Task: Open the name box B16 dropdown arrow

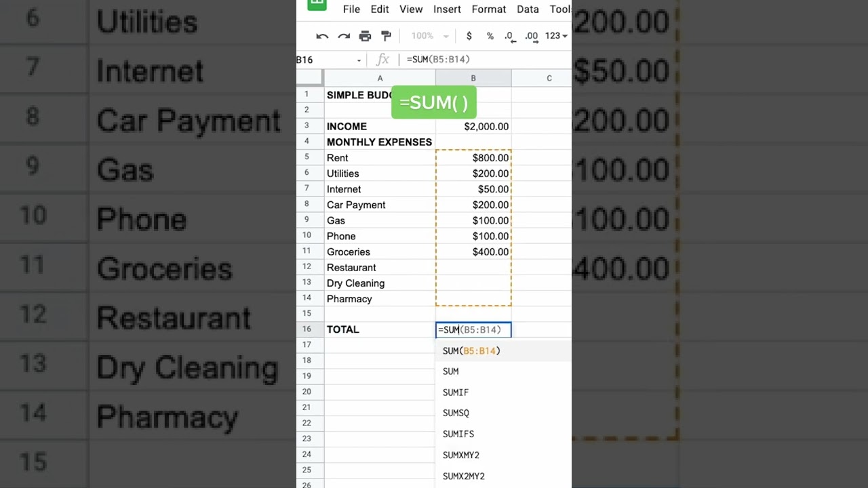Action: click(359, 60)
